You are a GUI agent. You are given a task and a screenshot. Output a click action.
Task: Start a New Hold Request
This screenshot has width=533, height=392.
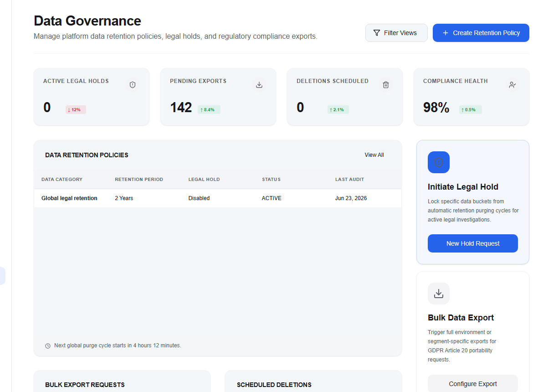coord(472,243)
